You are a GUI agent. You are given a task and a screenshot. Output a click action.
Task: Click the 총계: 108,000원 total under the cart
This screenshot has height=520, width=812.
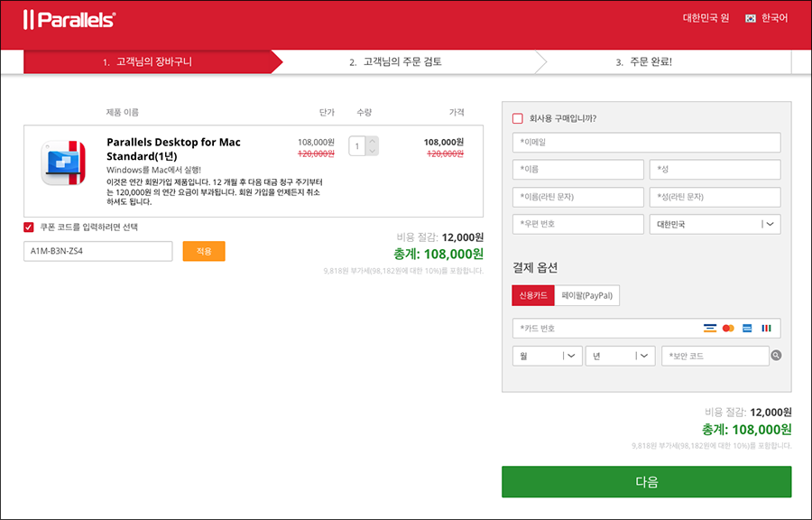pos(438,254)
